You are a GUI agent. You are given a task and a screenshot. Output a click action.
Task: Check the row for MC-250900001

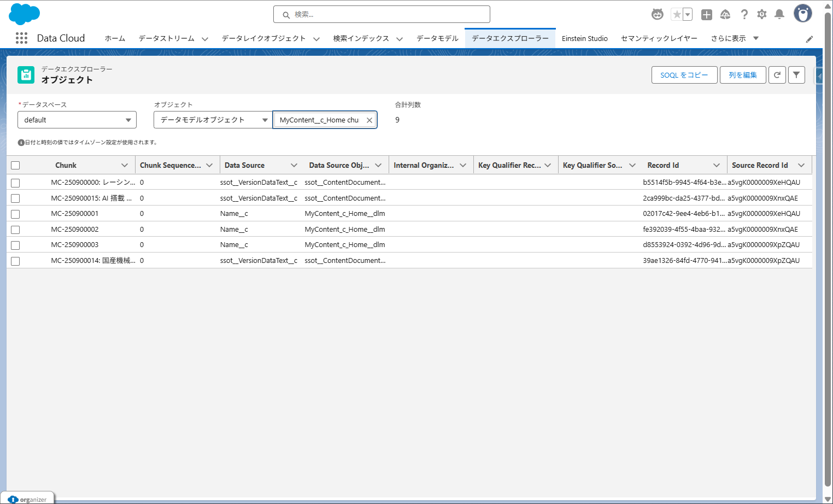point(15,214)
